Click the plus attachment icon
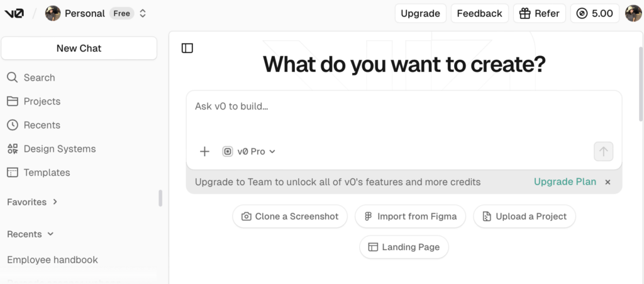This screenshot has height=284, width=644. [204, 151]
